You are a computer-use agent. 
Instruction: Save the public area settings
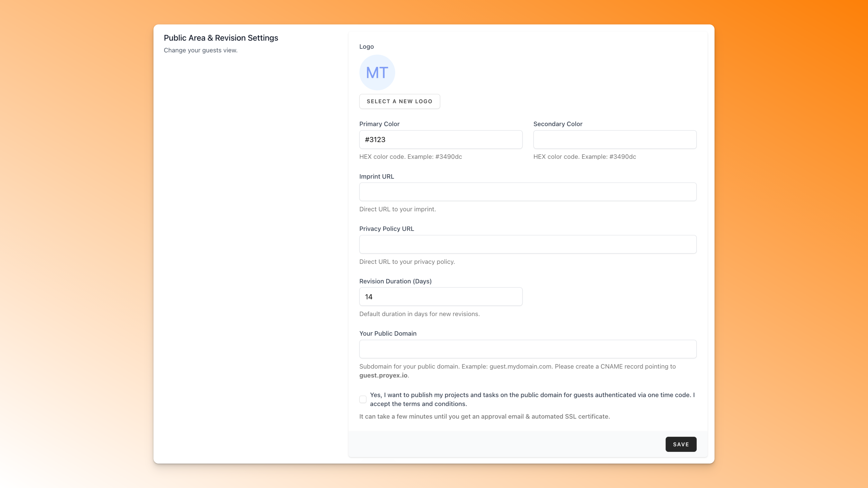[x=681, y=444]
